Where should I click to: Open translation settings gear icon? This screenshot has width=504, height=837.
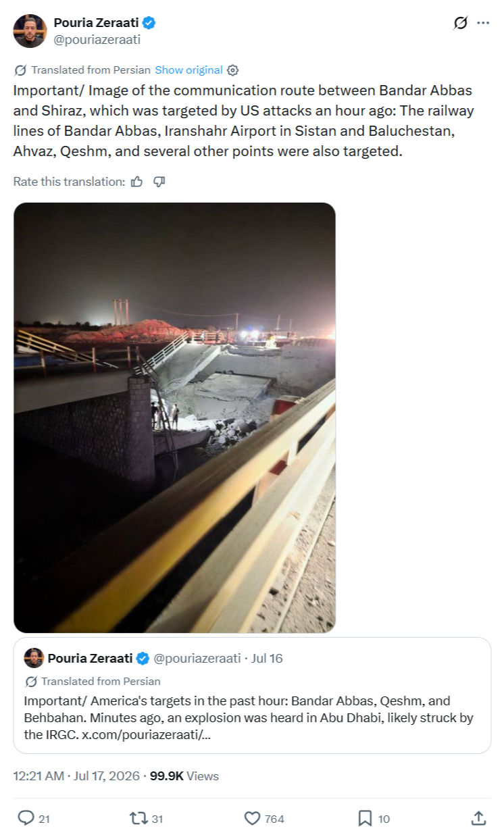tap(233, 70)
